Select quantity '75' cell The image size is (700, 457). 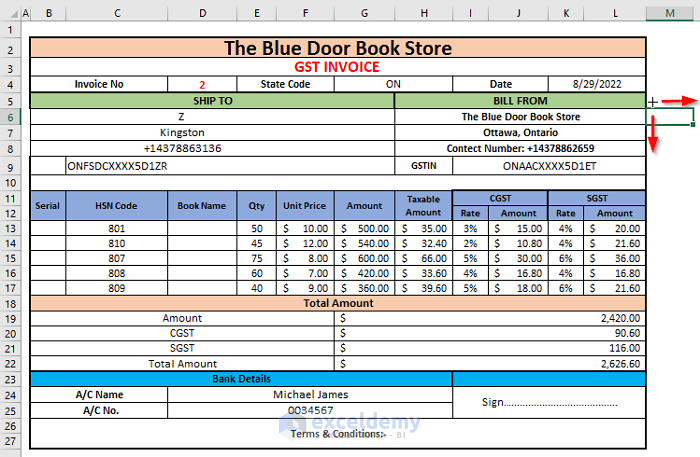click(x=257, y=258)
